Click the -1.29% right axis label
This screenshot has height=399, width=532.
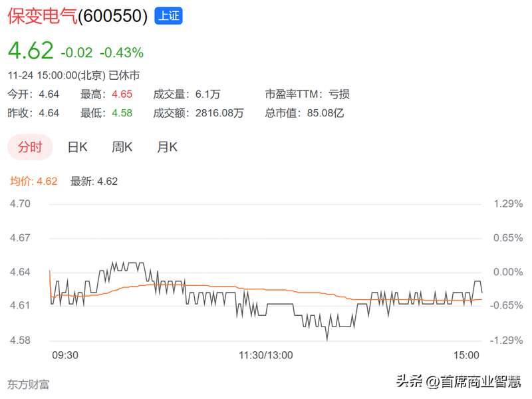point(506,340)
